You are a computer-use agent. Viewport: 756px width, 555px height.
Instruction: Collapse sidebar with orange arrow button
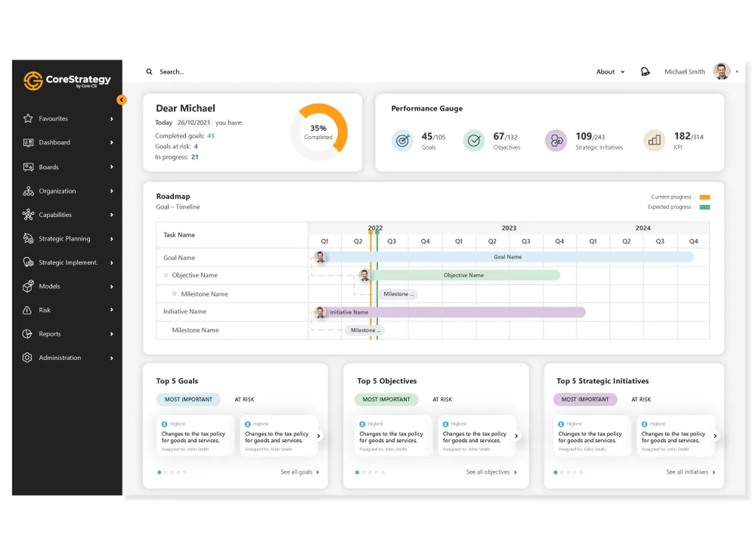(x=122, y=100)
